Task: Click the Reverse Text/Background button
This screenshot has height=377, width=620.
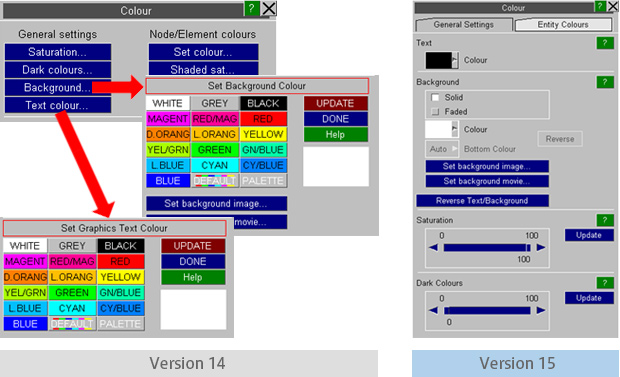Action: 482,201
